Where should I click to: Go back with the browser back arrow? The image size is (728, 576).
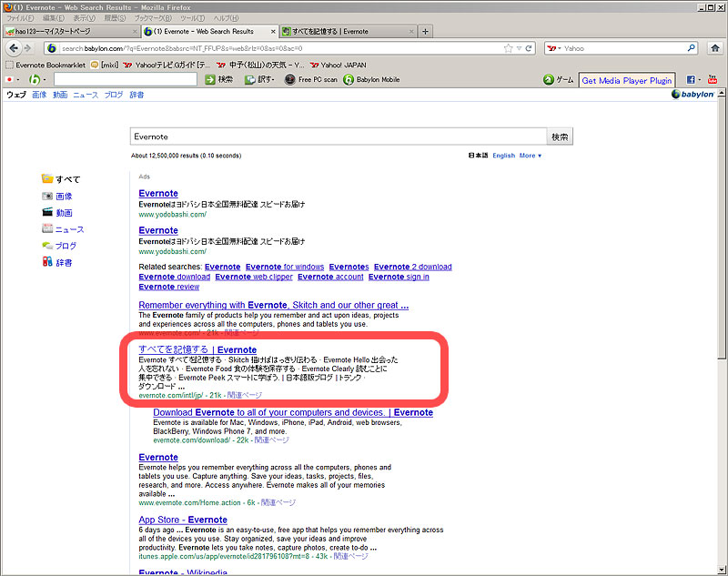click(x=14, y=48)
